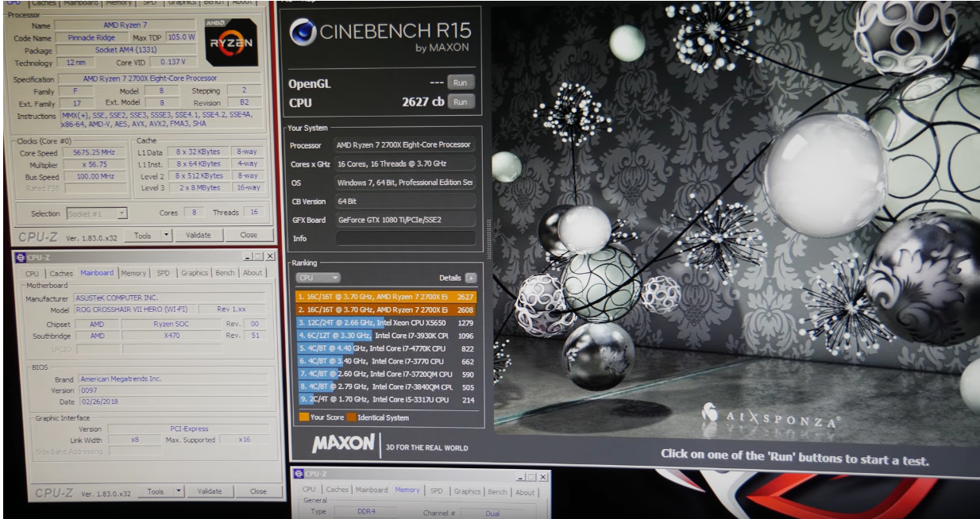Open the Socket #1 Selection dropdown
980x519 pixels.
coord(95,213)
